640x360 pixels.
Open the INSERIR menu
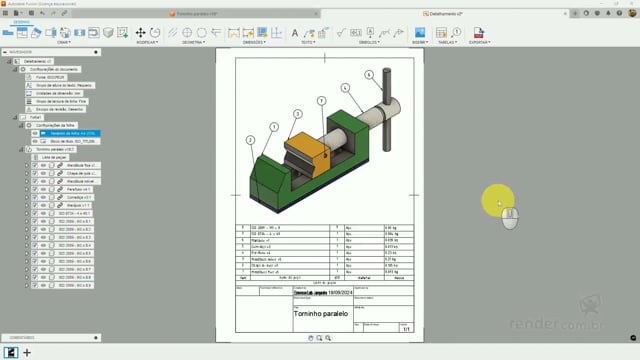420,42
